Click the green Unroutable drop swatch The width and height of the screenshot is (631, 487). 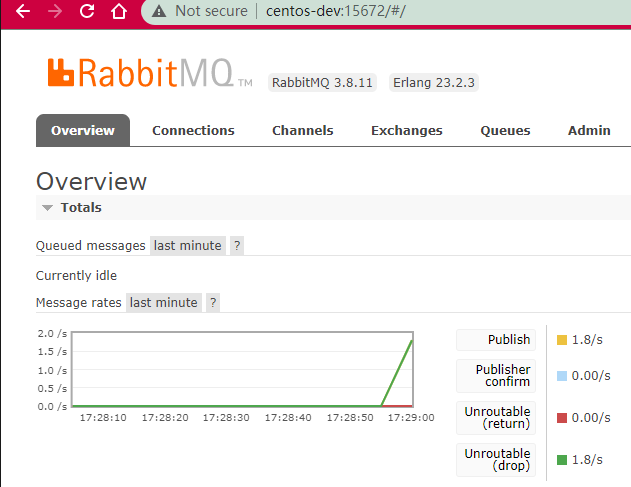point(562,460)
